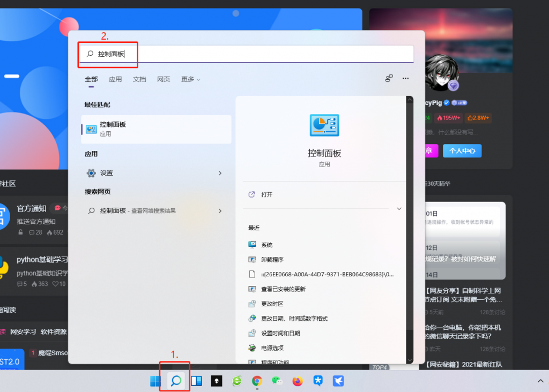This screenshot has height=392, width=549.
Task: Click the 更改时区 clock icon
Action: [252, 304]
